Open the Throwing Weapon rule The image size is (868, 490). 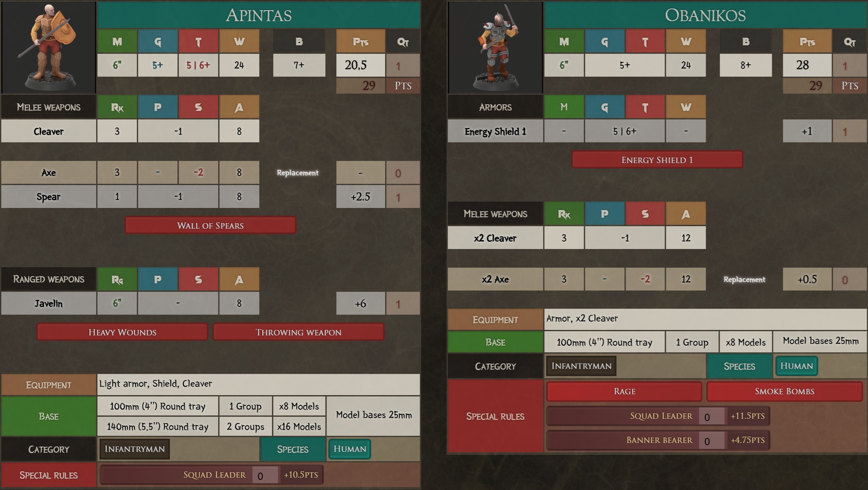click(298, 332)
